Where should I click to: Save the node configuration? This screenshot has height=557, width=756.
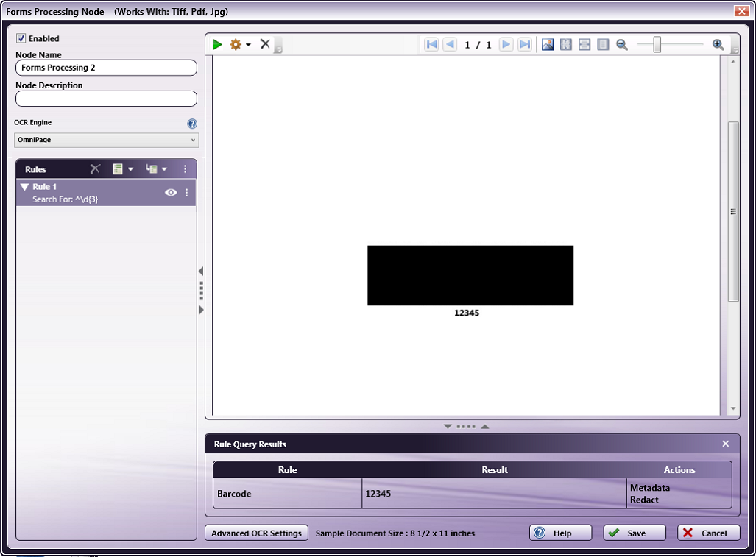(x=635, y=533)
